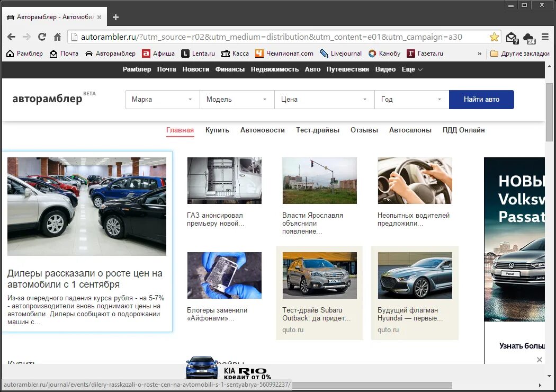The width and height of the screenshot is (556, 392).
Task: Open the Будущий флагман Hyundai article link
Action: point(410,314)
